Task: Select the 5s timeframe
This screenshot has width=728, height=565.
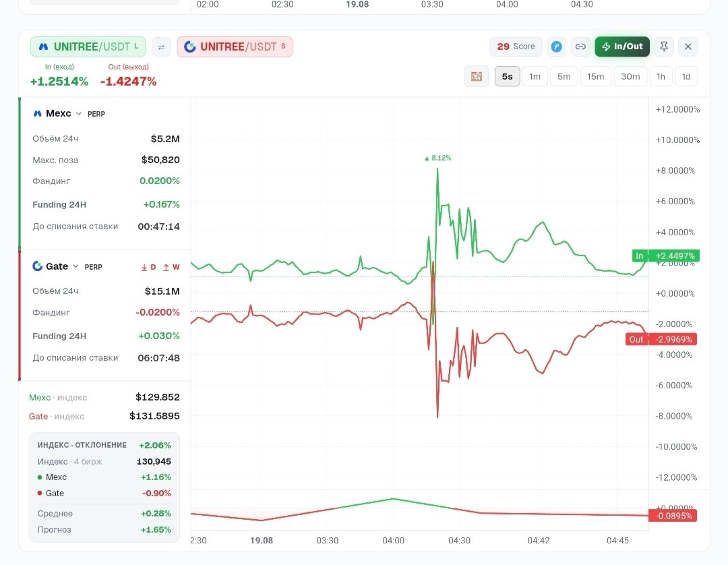Action: pos(508,77)
